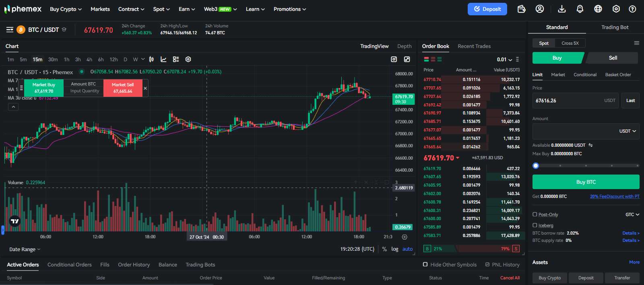This screenshot has width=644, height=285.
Task: Collapse the chart indicator legend
Action: coord(13,107)
